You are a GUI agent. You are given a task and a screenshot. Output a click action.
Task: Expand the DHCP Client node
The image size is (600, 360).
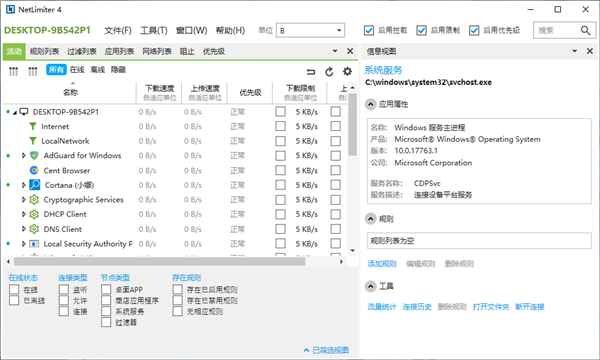24,214
